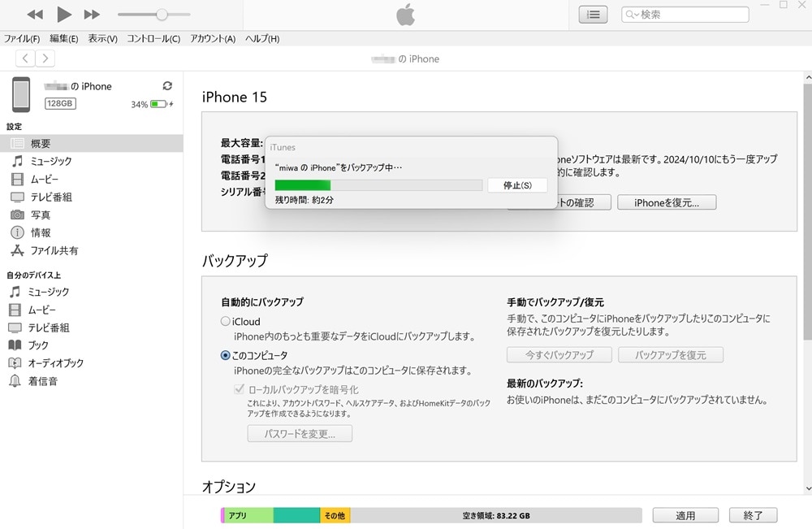Screen dimensions: 812x529
Task: Open the アカウント(A) menu
Action: pos(213,39)
